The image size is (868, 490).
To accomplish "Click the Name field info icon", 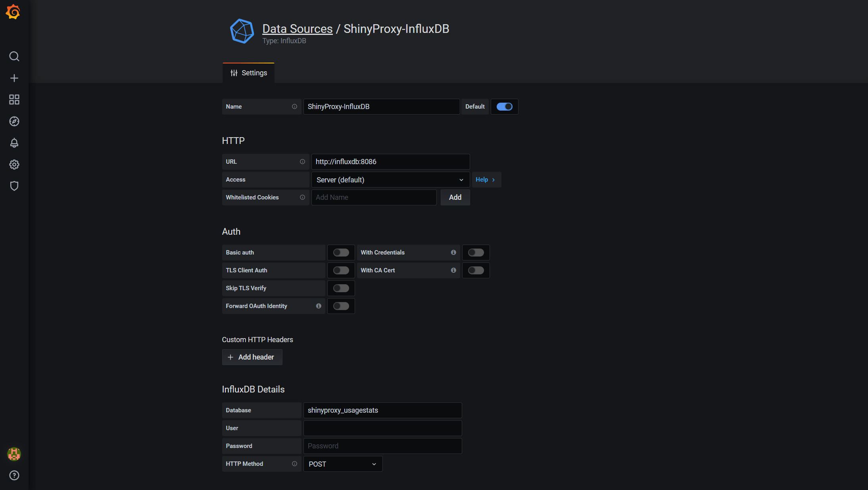I will [x=294, y=107].
